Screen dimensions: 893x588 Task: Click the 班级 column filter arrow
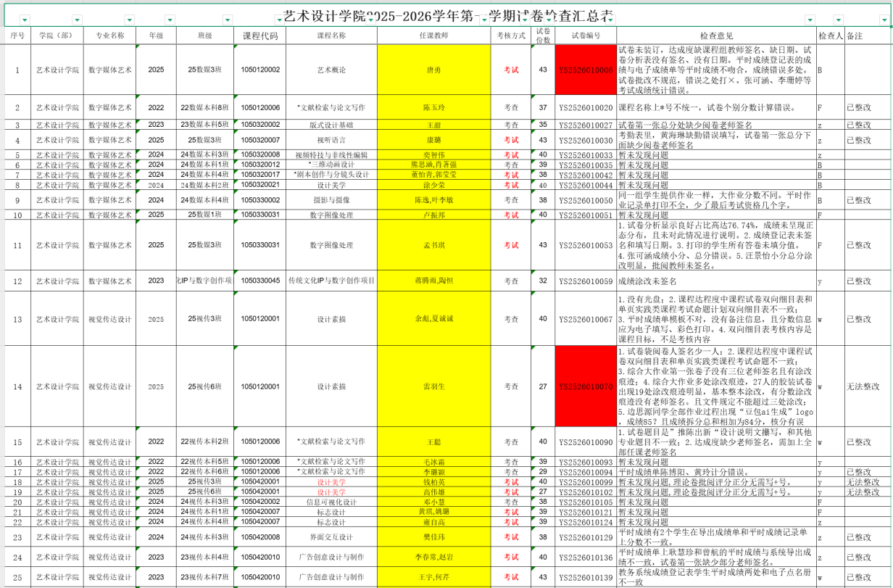(x=228, y=20)
